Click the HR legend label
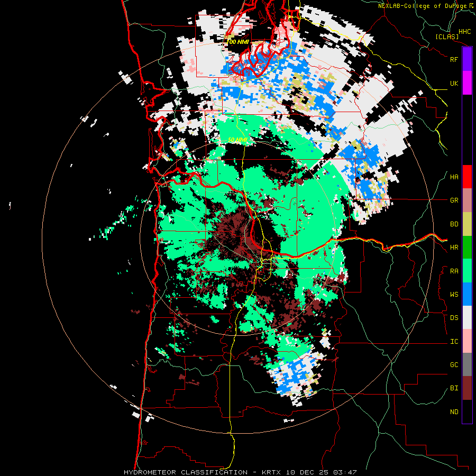 tap(454, 248)
